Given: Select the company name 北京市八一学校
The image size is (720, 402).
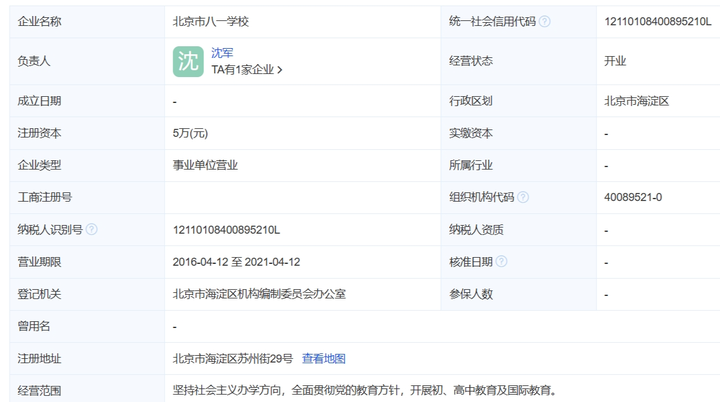Looking at the screenshot, I should (211, 22).
